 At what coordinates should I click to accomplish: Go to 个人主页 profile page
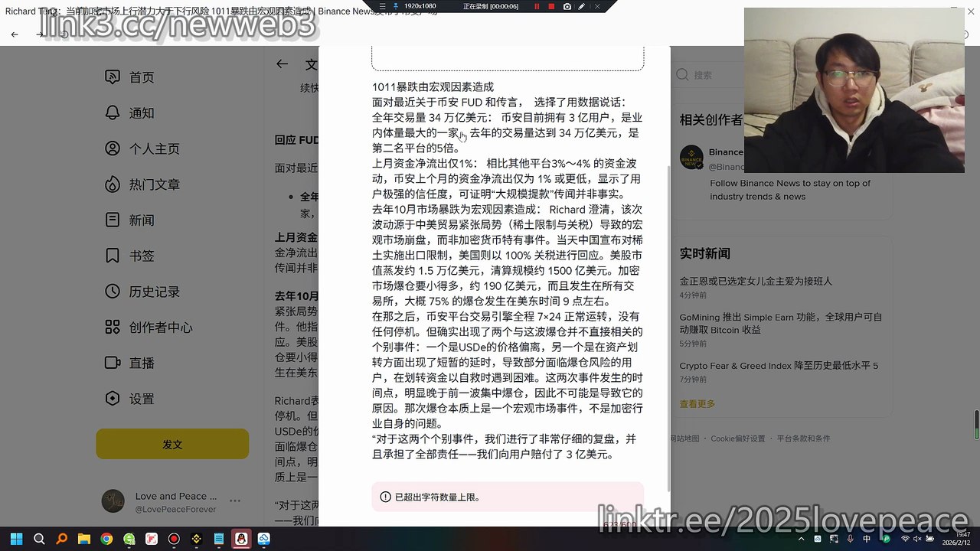coord(142,148)
